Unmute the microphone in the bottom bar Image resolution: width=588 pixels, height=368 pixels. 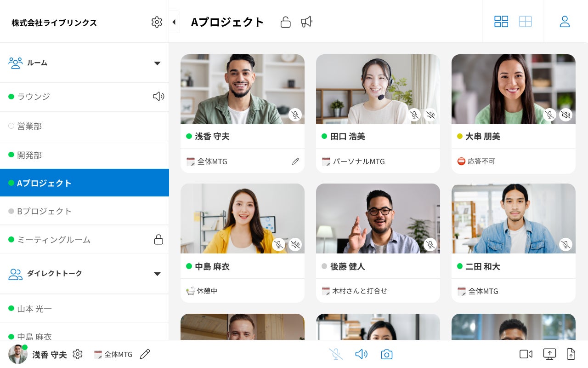tap(336, 354)
